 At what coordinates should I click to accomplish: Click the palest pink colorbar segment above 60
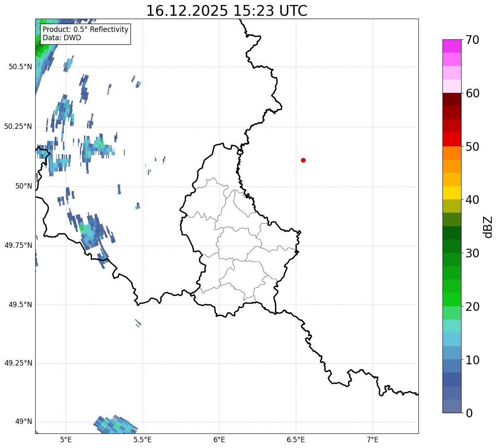pos(452,86)
